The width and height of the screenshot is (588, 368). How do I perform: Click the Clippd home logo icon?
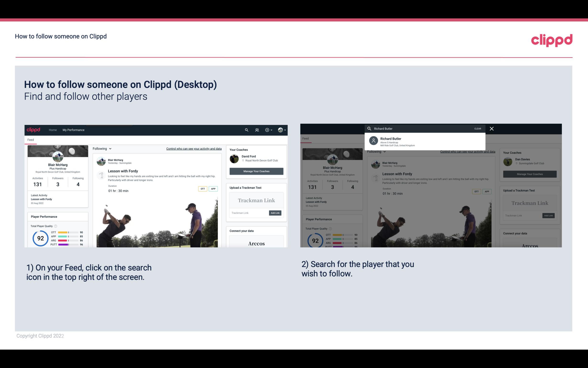pyautogui.click(x=34, y=130)
